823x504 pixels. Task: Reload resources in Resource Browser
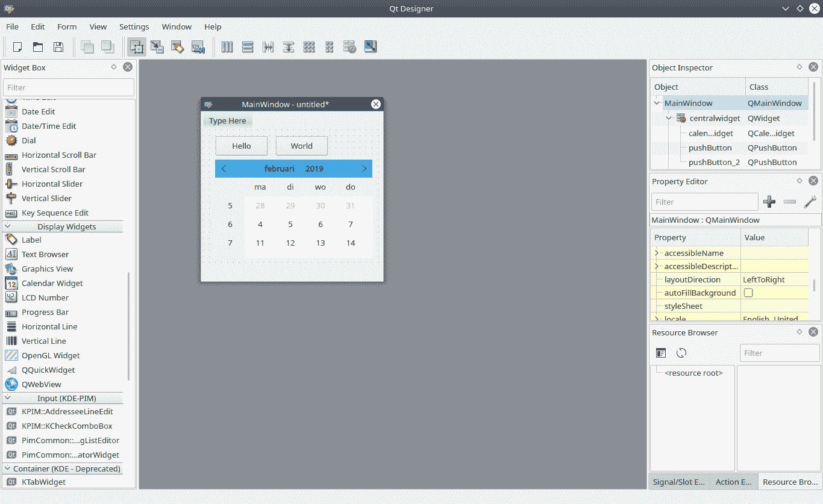pos(681,353)
